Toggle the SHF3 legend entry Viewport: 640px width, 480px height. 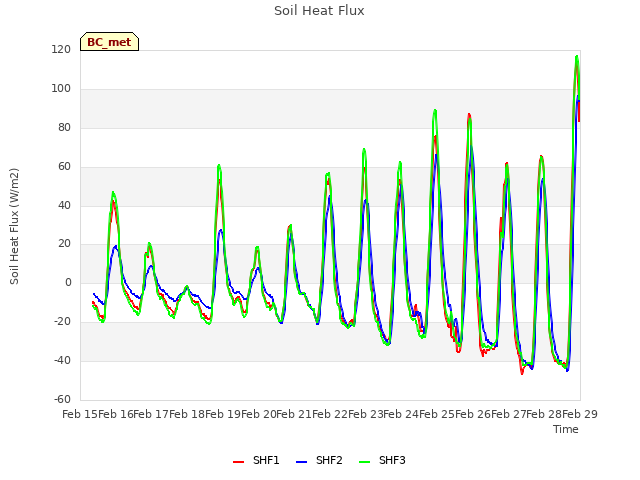pyautogui.click(x=382, y=460)
